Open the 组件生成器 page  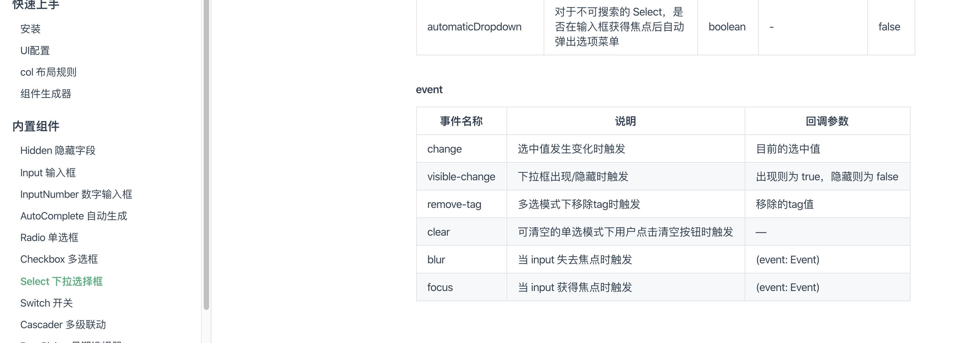tap(46, 94)
